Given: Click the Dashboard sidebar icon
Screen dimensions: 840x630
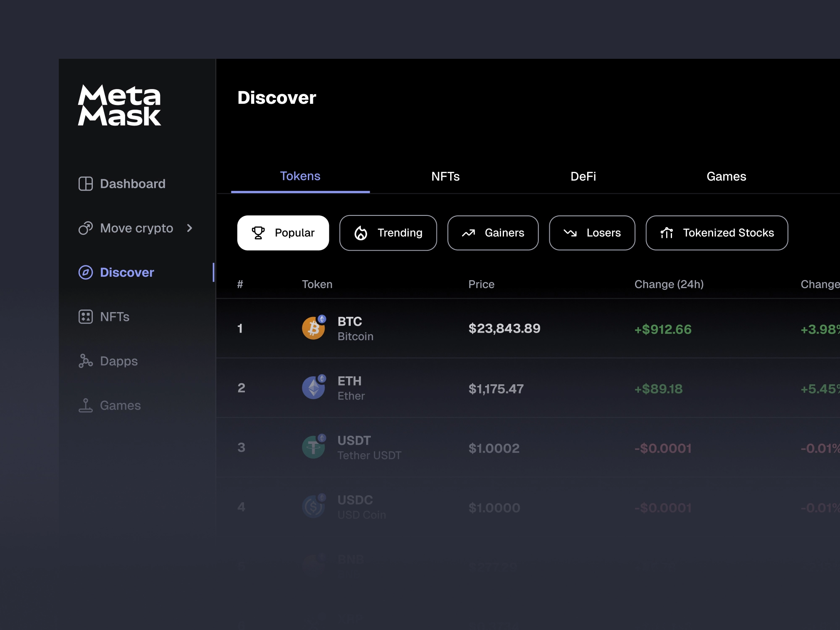Looking at the screenshot, I should pyautogui.click(x=86, y=184).
